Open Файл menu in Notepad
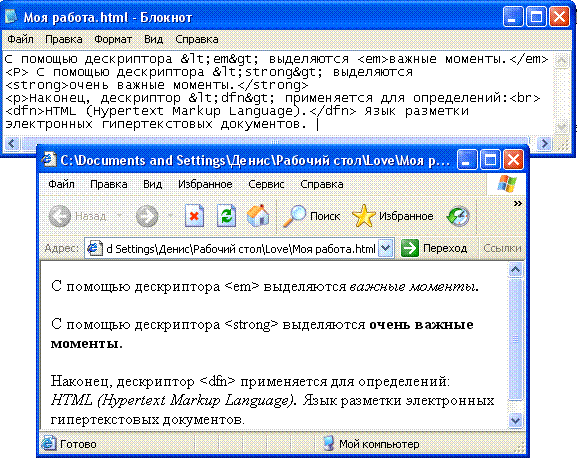Viewport: 577px width, 458px height. (20, 39)
